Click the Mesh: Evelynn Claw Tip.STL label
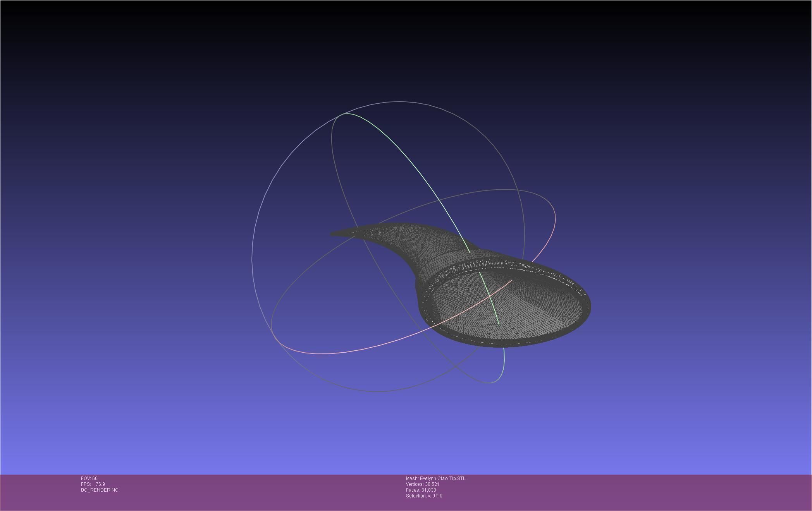 click(435, 478)
